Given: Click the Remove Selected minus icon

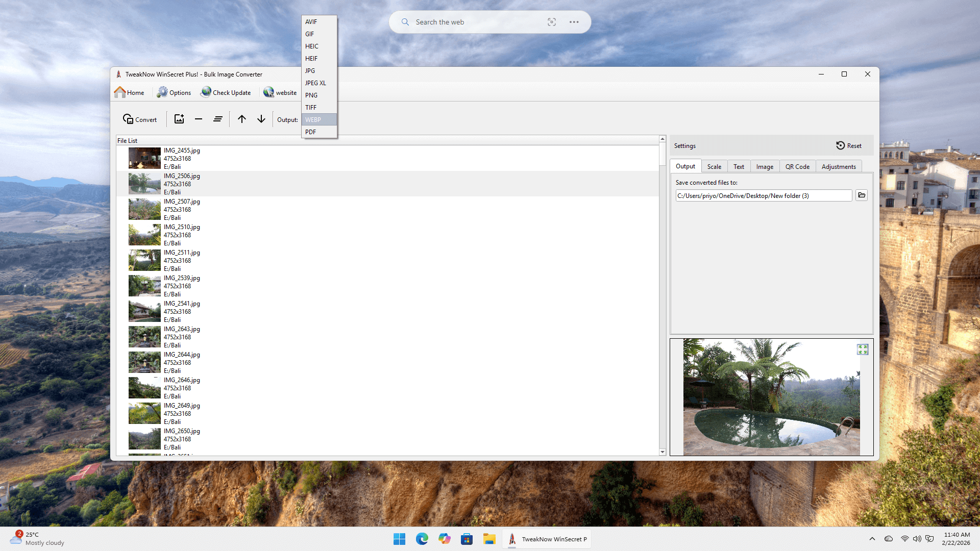Looking at the screenshot, I should (x=199, y=119).
